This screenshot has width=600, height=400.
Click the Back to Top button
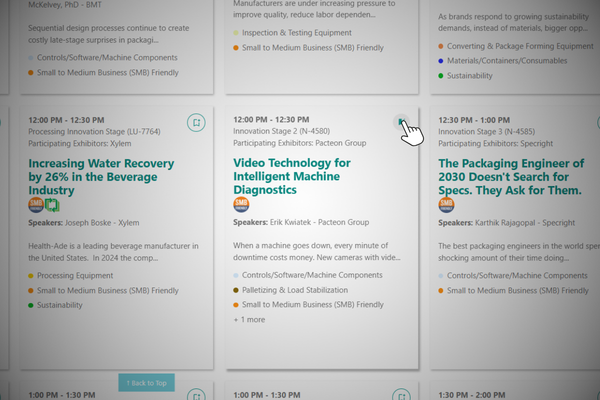pos(147,383)
